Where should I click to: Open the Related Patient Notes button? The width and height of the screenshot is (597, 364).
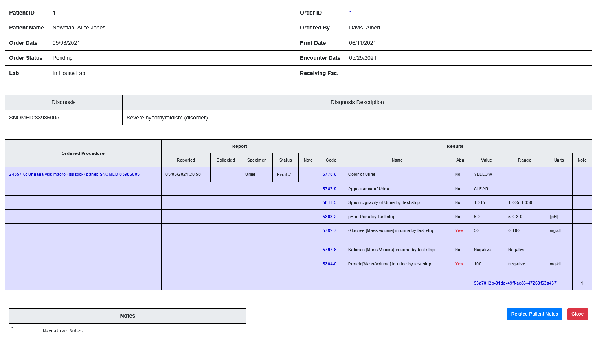point(534,314)
